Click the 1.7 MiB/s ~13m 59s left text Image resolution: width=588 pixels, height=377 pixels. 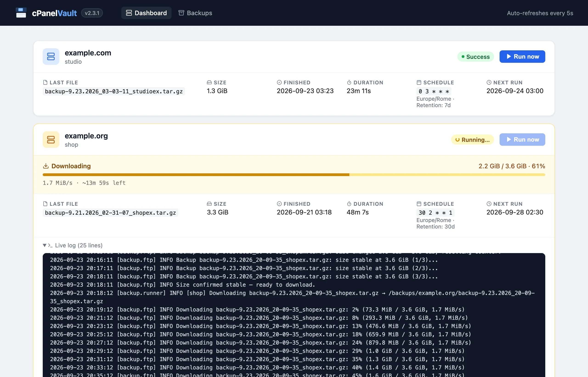point(84,183)
